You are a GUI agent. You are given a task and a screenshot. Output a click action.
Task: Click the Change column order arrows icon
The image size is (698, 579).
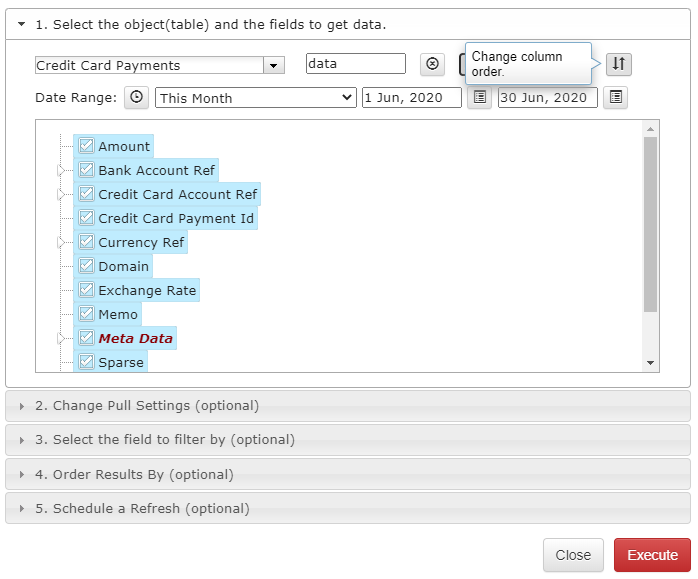pos(618,64)
